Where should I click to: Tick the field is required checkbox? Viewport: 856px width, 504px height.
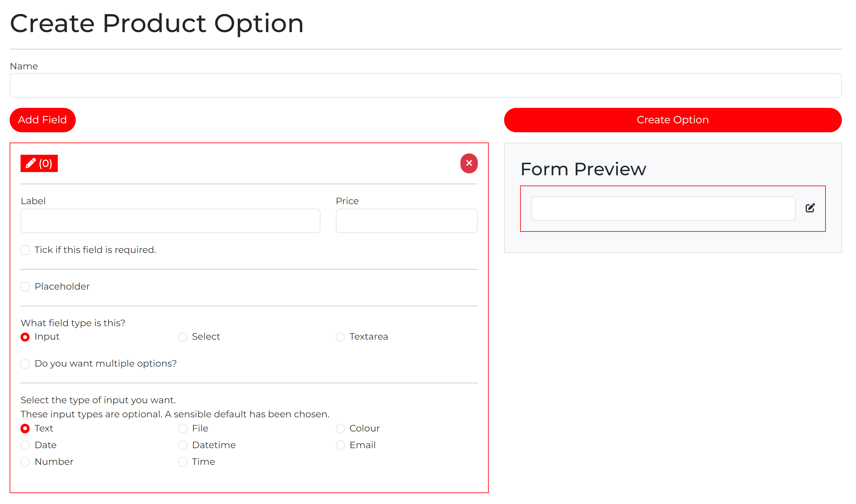25,250
